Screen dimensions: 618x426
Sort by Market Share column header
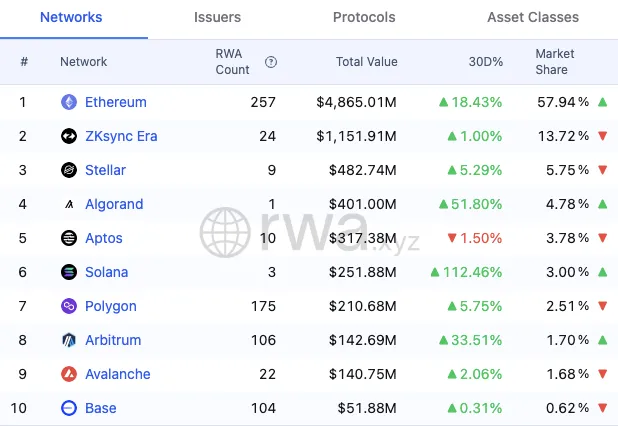(555, 62)
